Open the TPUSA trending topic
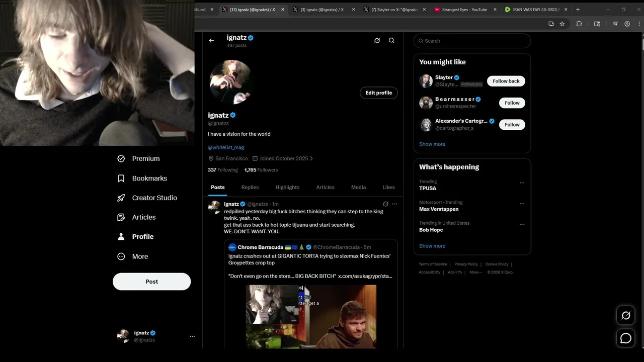Screen dimensions: 644x362 pos(428,188)
